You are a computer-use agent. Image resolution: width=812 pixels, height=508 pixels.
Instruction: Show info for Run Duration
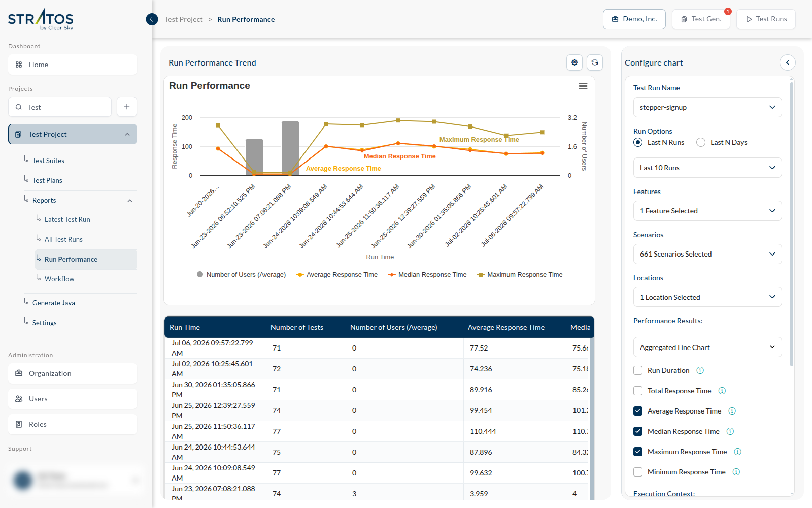(x=700, y=370)
